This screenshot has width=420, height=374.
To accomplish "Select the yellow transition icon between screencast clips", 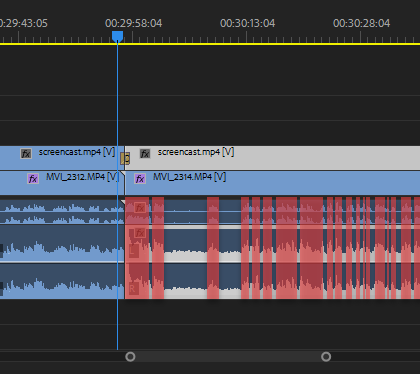I will 125,158.
